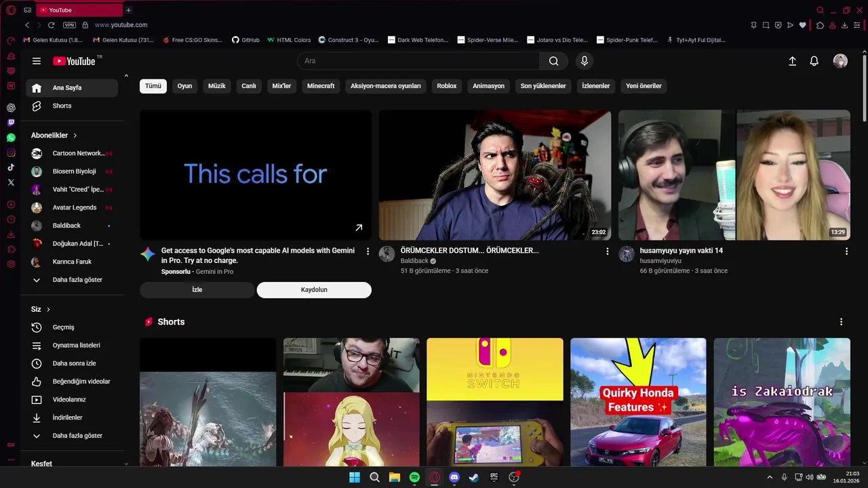
Task: Open Spotify from the taskbar
Action: [414, 477]
